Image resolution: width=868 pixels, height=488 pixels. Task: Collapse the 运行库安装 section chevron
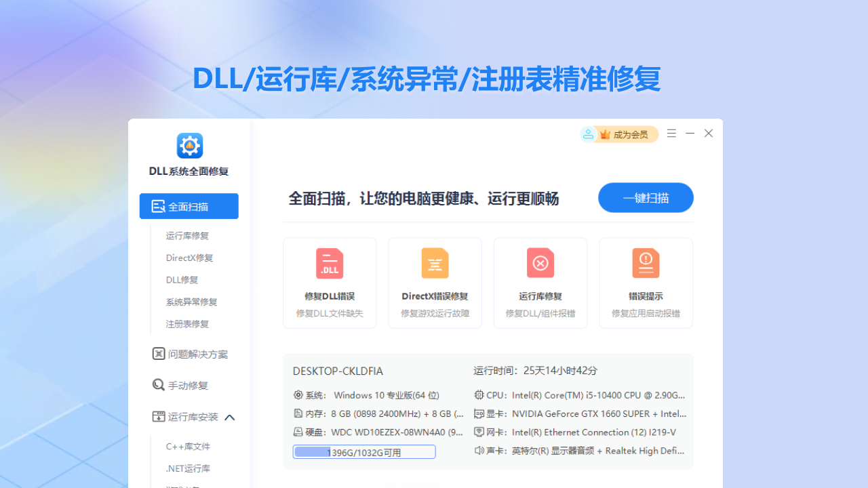230,418
